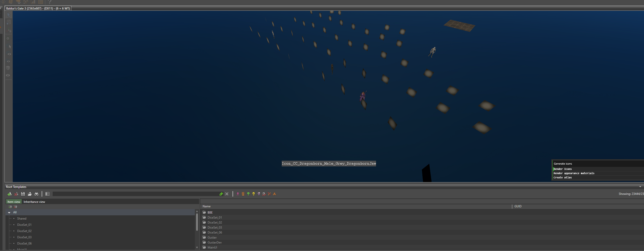Click the export tray arrow icon
Screen dimensions: 644x251
tap(30, 194)
